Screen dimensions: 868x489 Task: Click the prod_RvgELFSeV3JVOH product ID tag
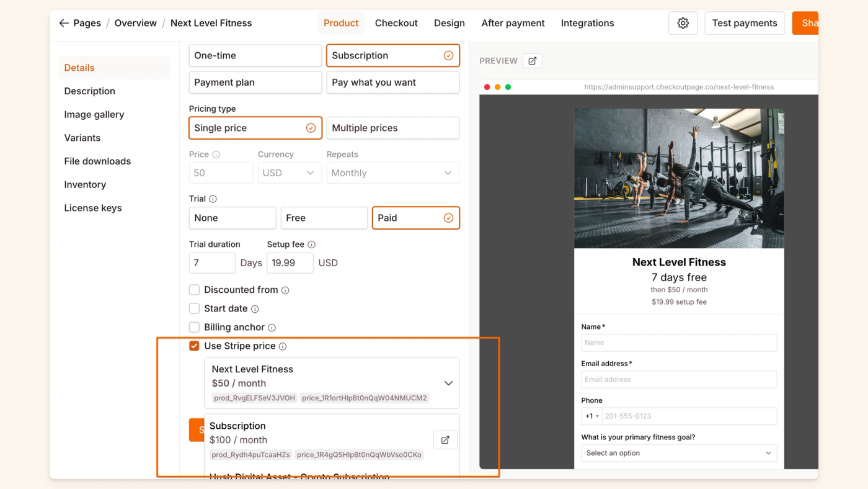coord(254,398)
